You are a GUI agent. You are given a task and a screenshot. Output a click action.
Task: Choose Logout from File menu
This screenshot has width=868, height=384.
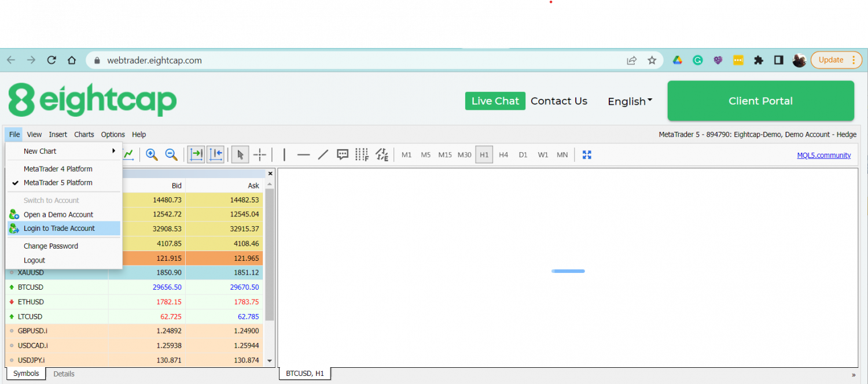click(x=64, y=260)
